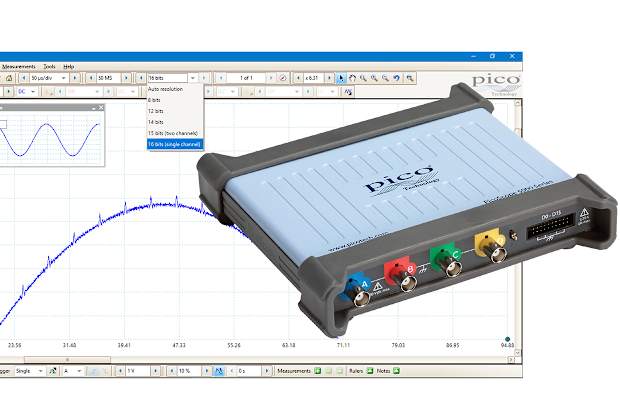This screenshot has height=413, width=620.
Task: Open the Tools menu
Action: pos(49,66)
